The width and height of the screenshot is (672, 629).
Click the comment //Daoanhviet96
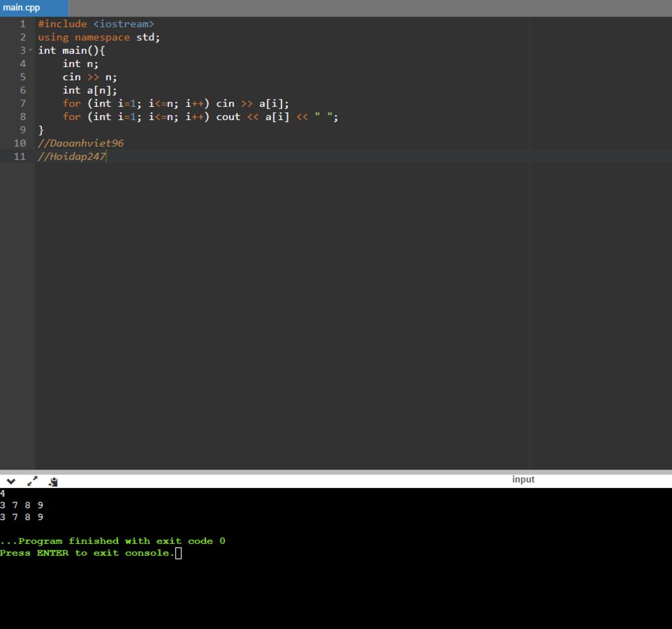click(x=81, y=143)
